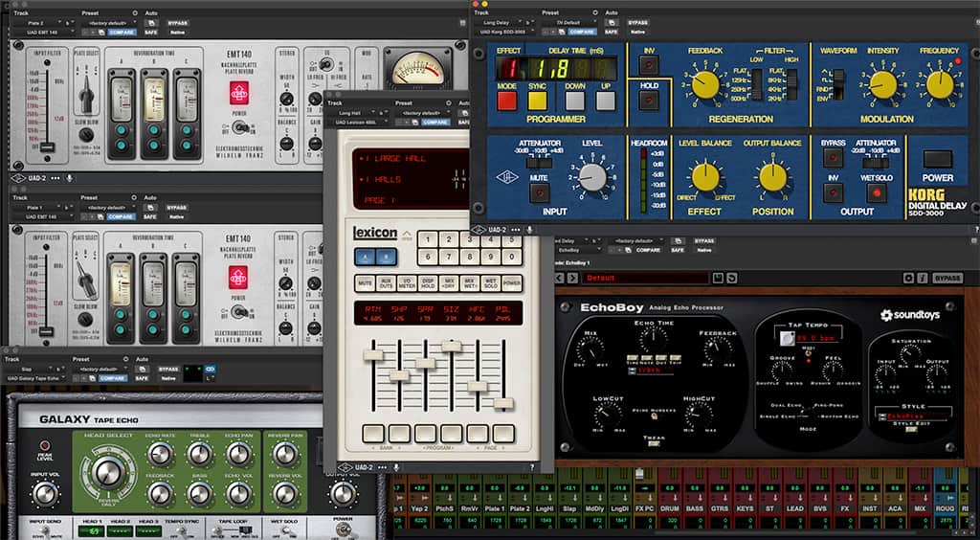980x540 pixels.
Task: Click the Lexicon B register button
Action: (387, 256)
